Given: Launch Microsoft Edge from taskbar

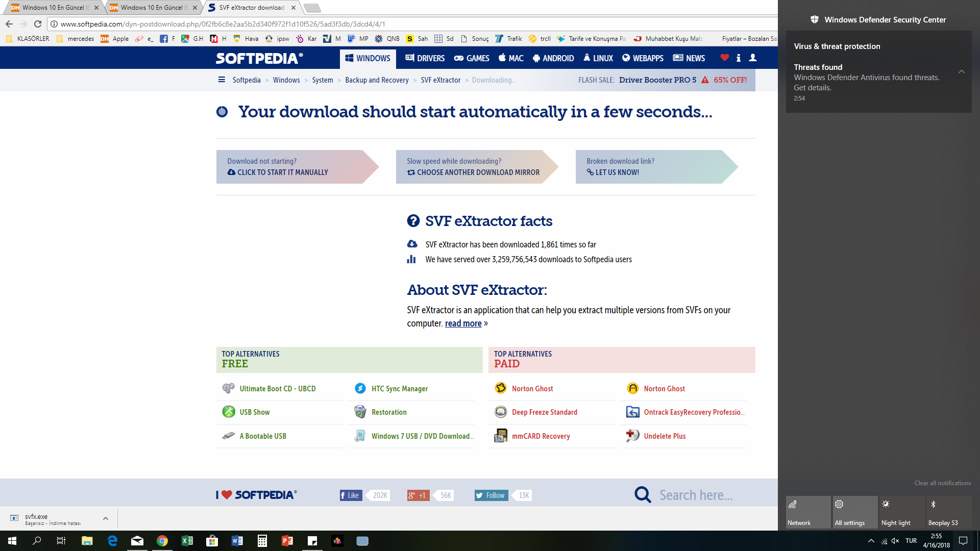Looking at the screenshot, I should (112, 541).
